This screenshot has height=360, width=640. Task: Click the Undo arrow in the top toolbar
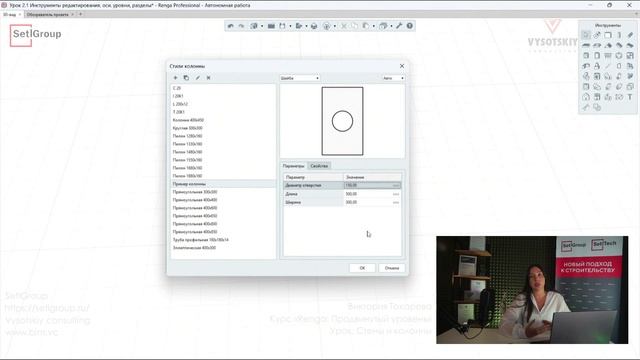231,26
